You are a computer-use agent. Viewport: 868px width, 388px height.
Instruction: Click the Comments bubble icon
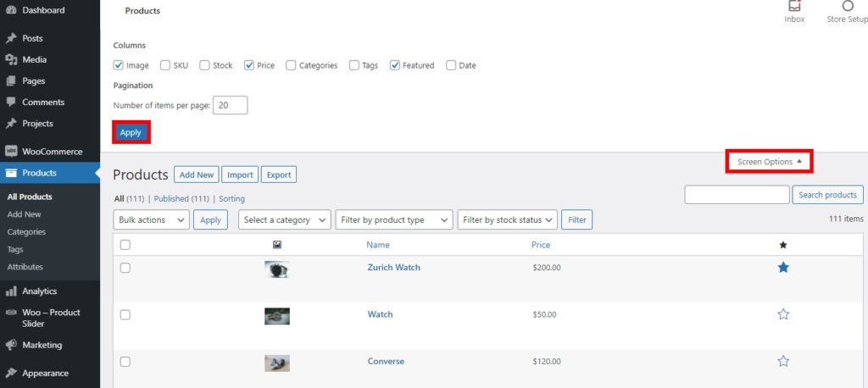pos(11,103)
